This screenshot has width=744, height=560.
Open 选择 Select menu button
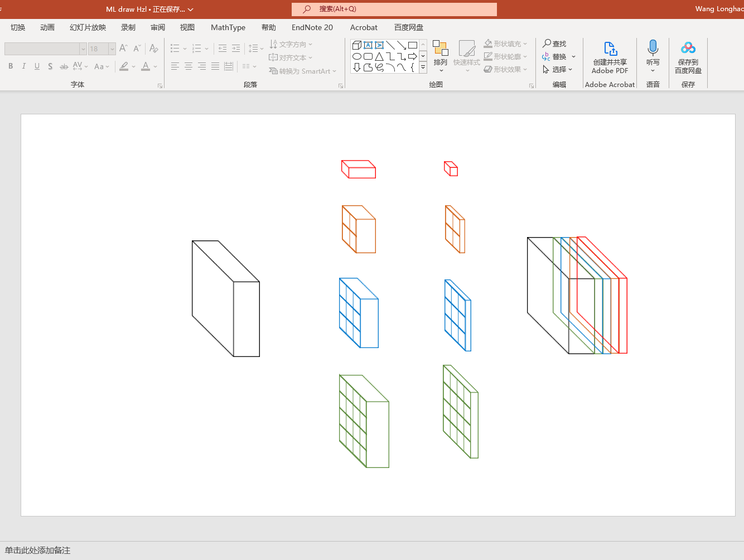558,69
